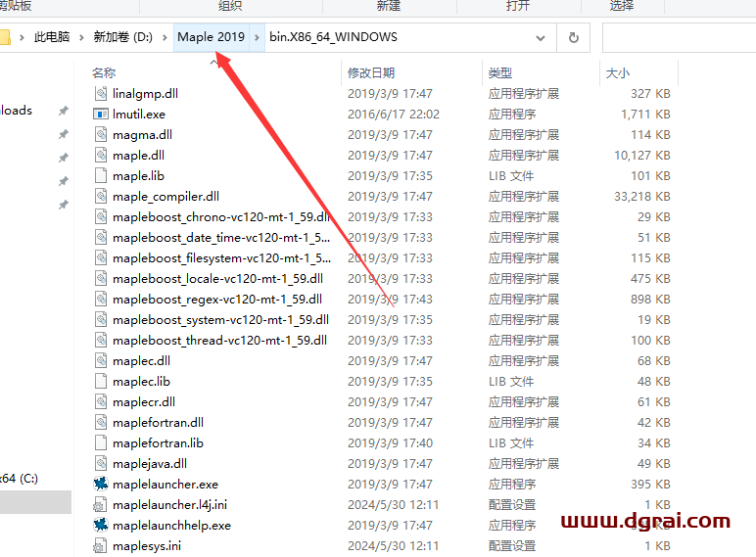Click the mapleboost_filesystem dll icon

click(101, 257)
